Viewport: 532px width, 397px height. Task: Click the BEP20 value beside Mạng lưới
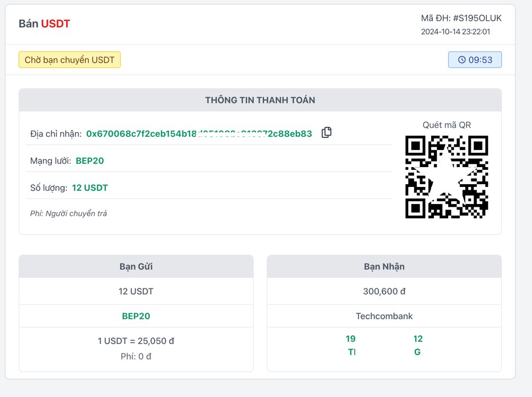[90, 161]
